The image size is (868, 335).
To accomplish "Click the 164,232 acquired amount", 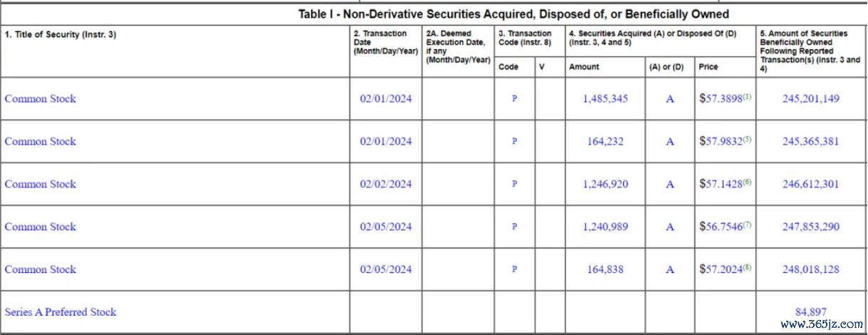I will click(x=605, y=142).
